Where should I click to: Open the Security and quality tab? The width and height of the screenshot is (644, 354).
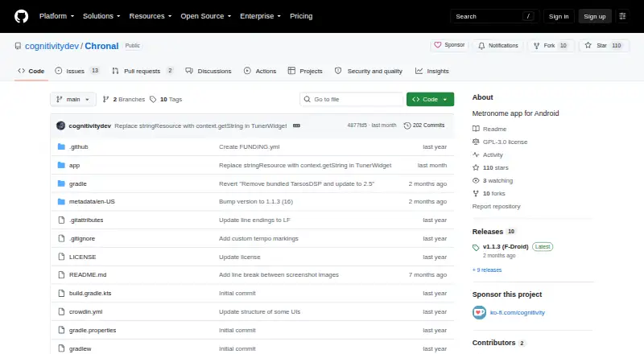(369, 71)
